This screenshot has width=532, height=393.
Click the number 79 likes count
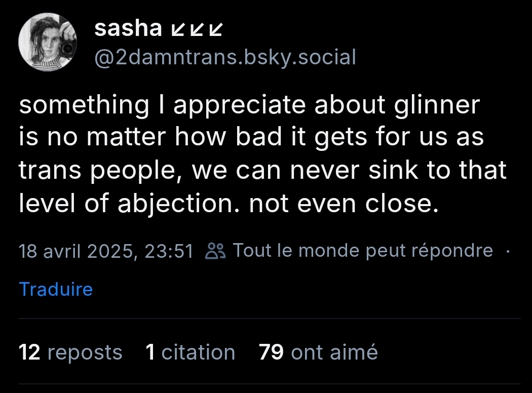click(271, 352)
